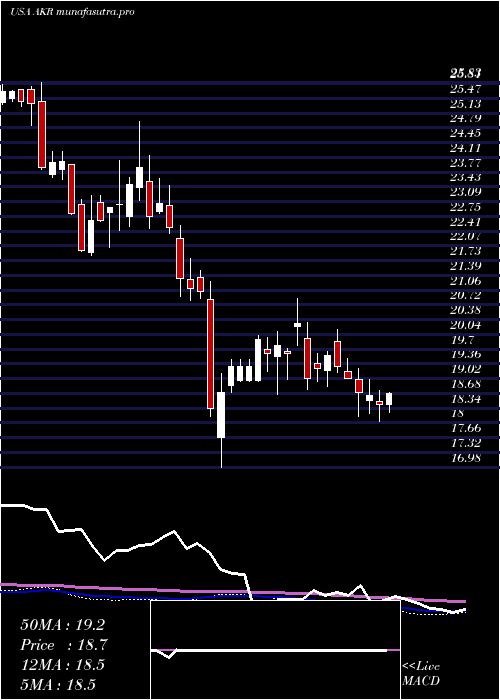Image resolution: width=500 pixels, height=700 pixels.
Task: Click the 17.32 price axis label
Action: pos(465,443)
